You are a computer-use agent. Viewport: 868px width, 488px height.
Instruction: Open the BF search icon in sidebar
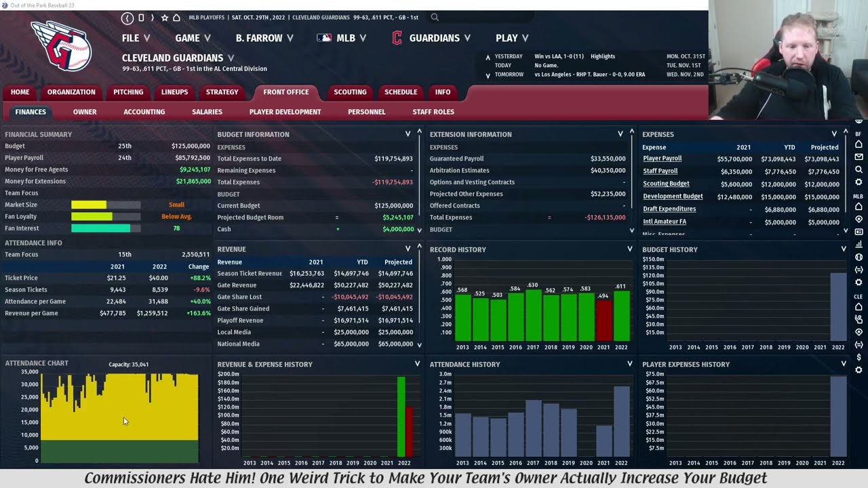coord(859,169)
